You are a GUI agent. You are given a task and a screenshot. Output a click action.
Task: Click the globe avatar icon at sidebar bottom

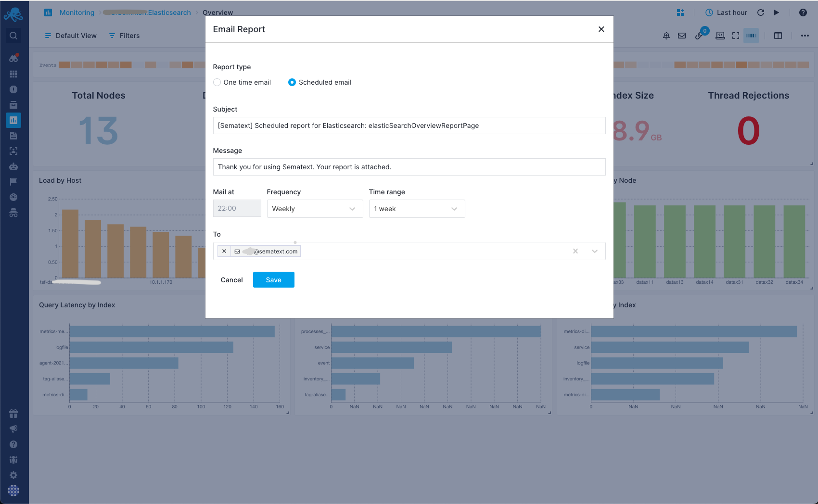(x=13, y=491)
